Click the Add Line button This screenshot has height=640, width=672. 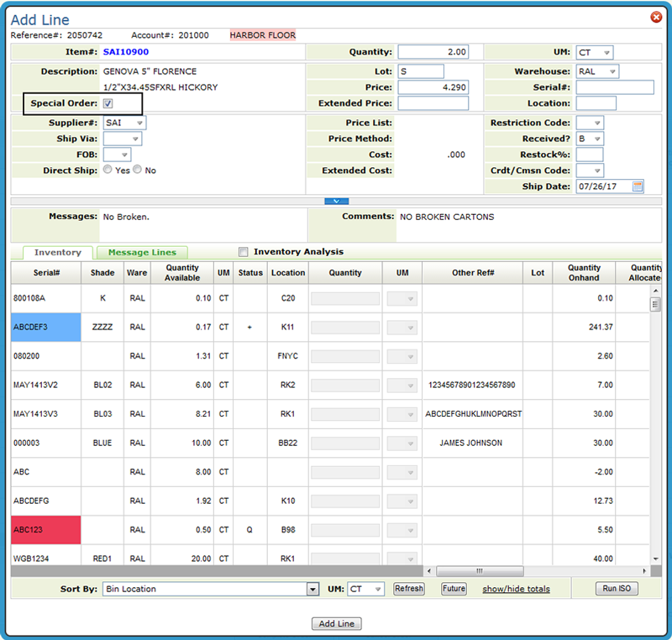(336, 624)
